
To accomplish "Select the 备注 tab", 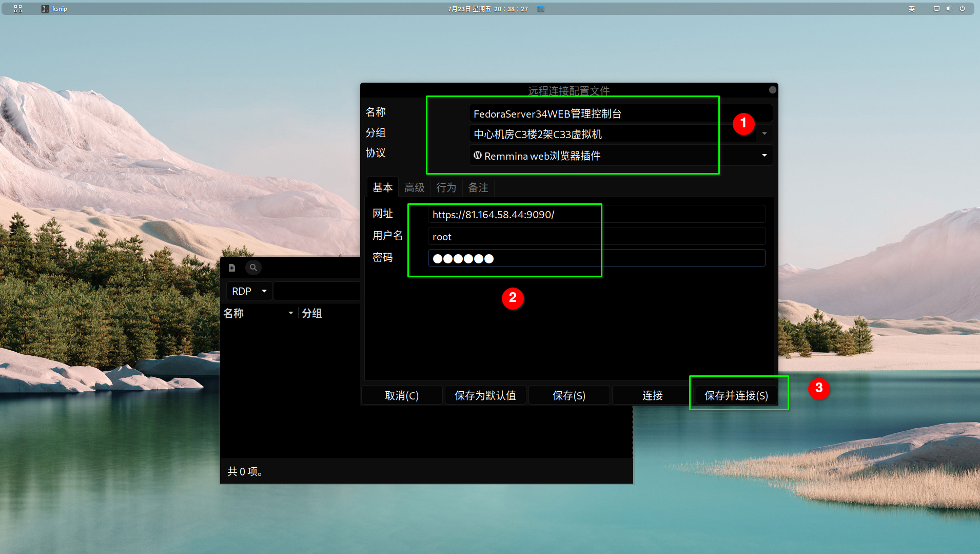I will [x=478, y=187].
